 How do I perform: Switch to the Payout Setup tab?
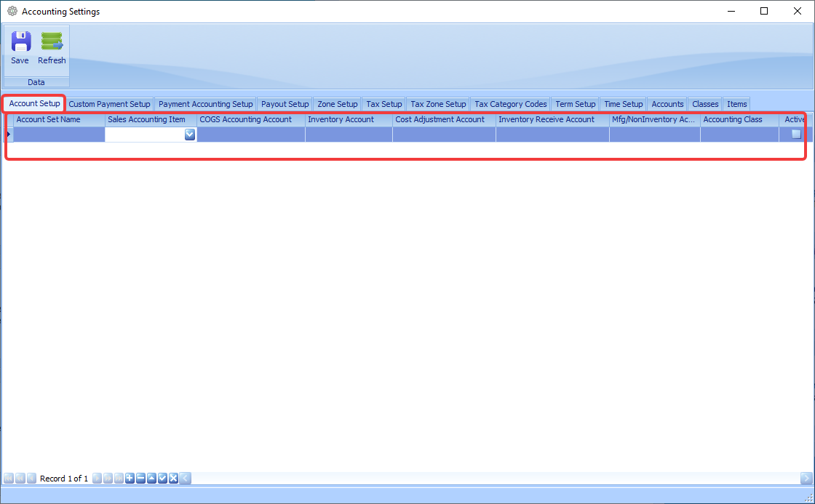click(285, 104)
